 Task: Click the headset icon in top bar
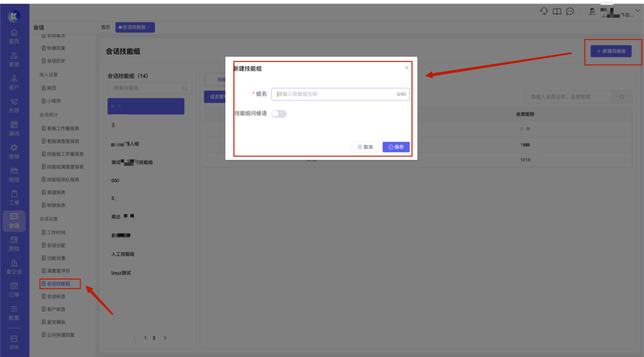pyautogui.click(x=544, y=11)
